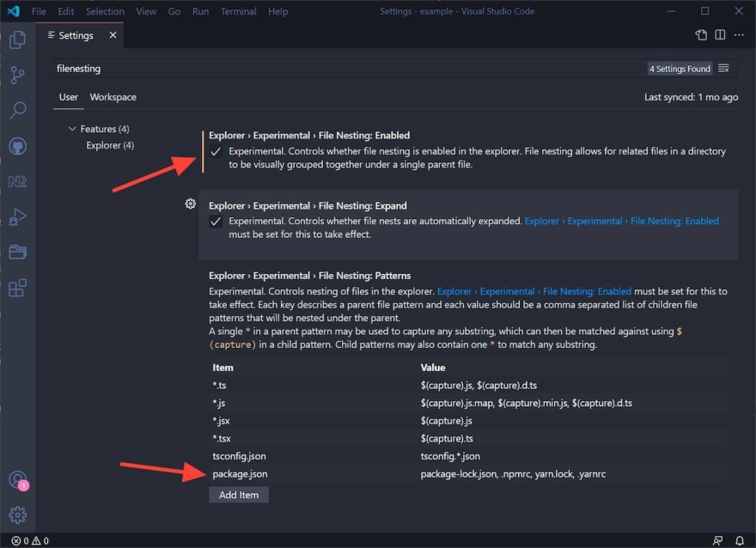Switch to the User settings tab
The width and height of the screenshot is (756, 548).
pyautogui.click(x=69, y=97)
